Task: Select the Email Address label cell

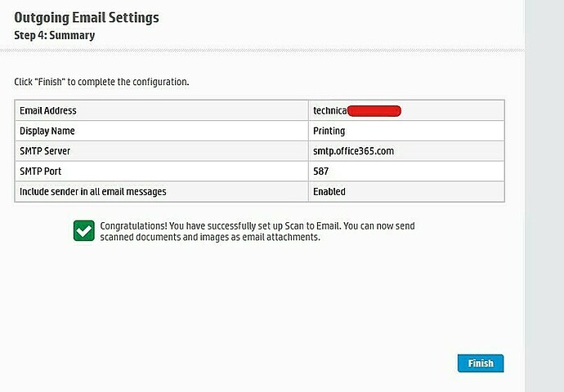Action: (x=48, y=110)
